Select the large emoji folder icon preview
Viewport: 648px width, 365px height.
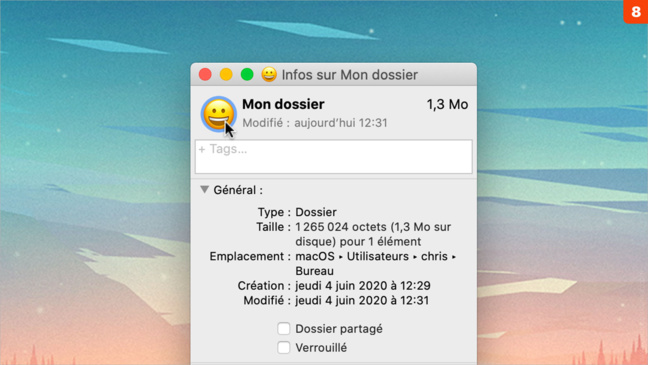(x=219, y=114)
